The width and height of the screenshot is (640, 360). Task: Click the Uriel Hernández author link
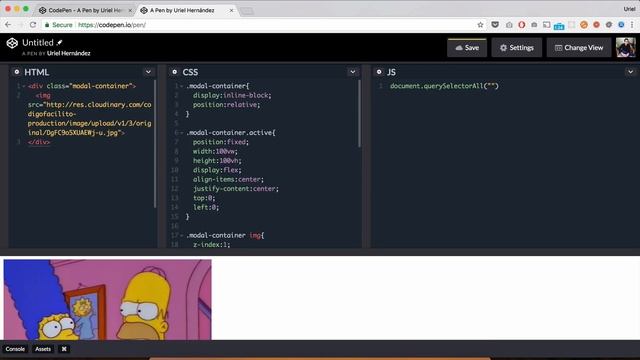coord(69,53)
